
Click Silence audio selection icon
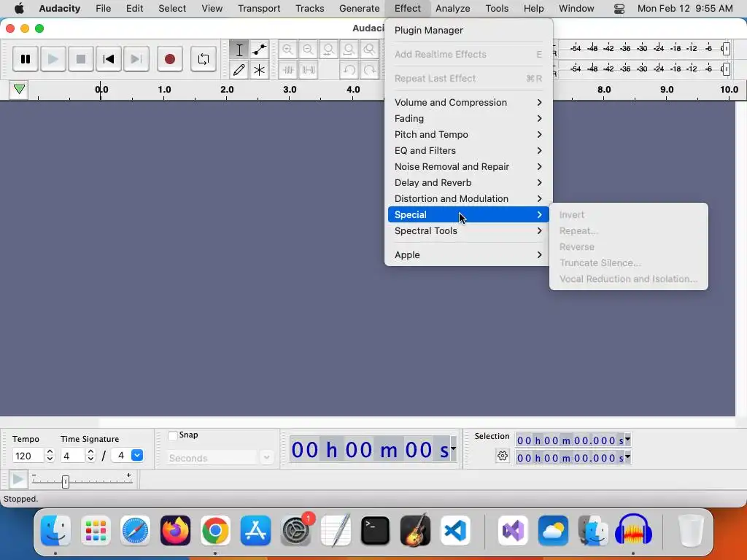[x=309, y=70]
